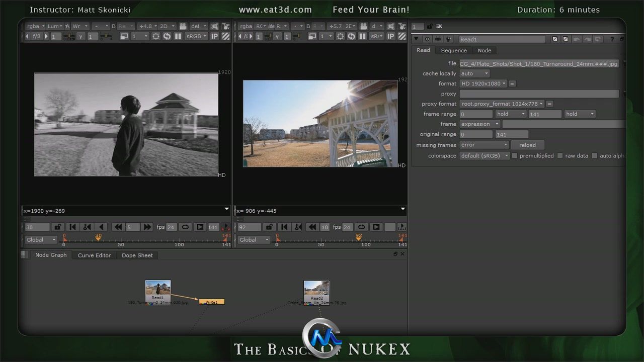Click the clapperboard icon in left viewer top row
The width and height of the screenshot is (644, 362).
coord(183,26)
